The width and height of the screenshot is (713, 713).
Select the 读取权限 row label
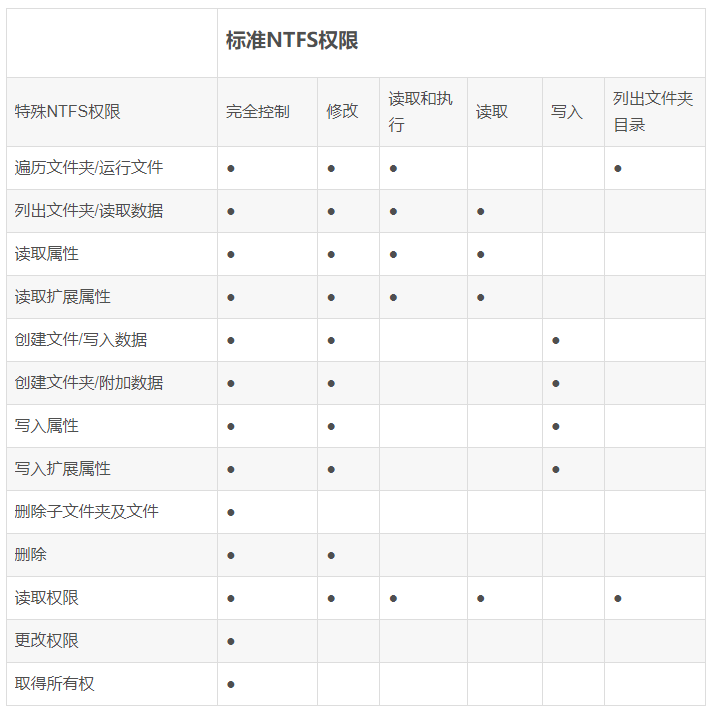46,598
